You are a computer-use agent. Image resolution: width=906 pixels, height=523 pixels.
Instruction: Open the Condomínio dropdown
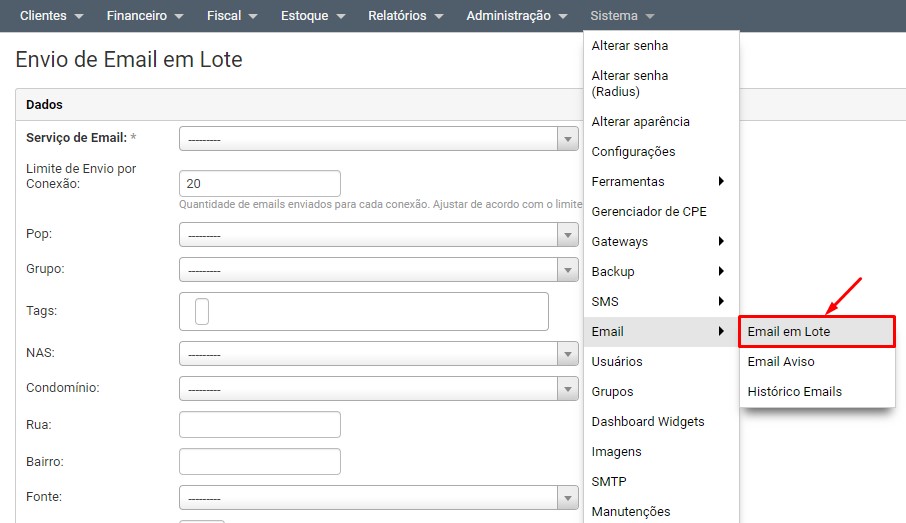(x=378, y=388)
